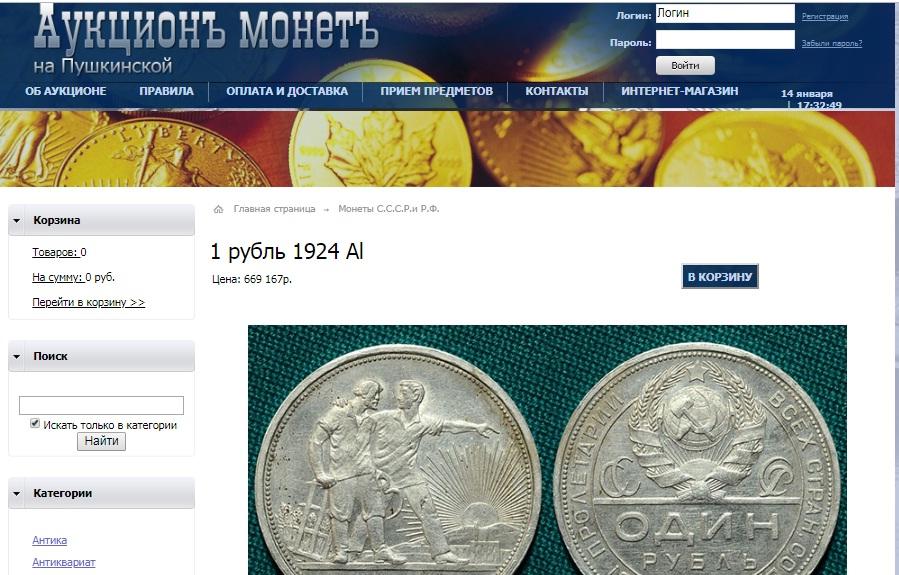Click the Войти login button
The image size is (899, 575).
[x=685, y=65]
